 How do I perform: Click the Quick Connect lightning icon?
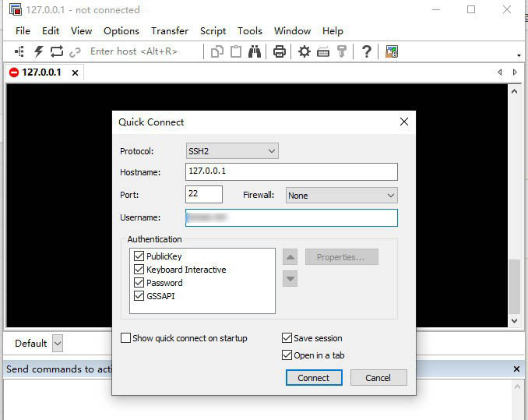pos(38,51)
